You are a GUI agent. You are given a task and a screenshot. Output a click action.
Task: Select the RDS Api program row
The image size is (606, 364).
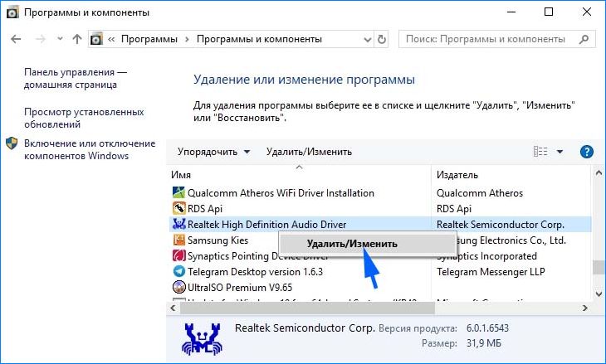(x=380, y=209)
